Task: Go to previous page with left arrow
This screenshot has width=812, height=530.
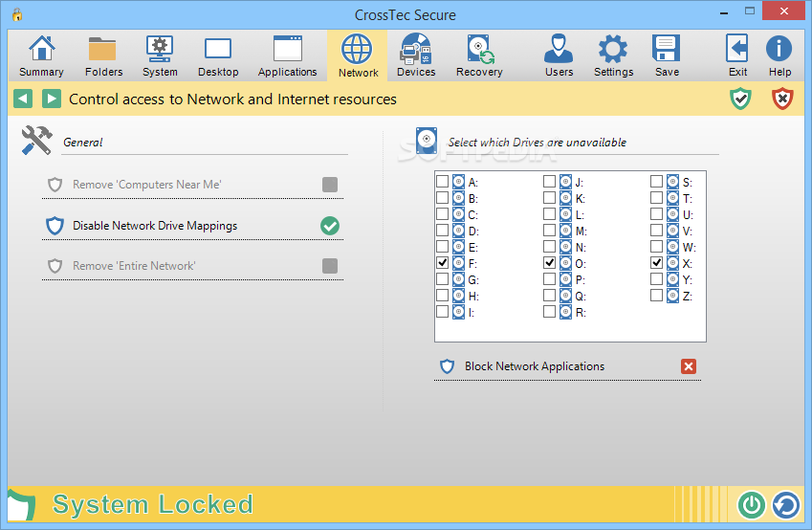Action: (x=23, y=99)
